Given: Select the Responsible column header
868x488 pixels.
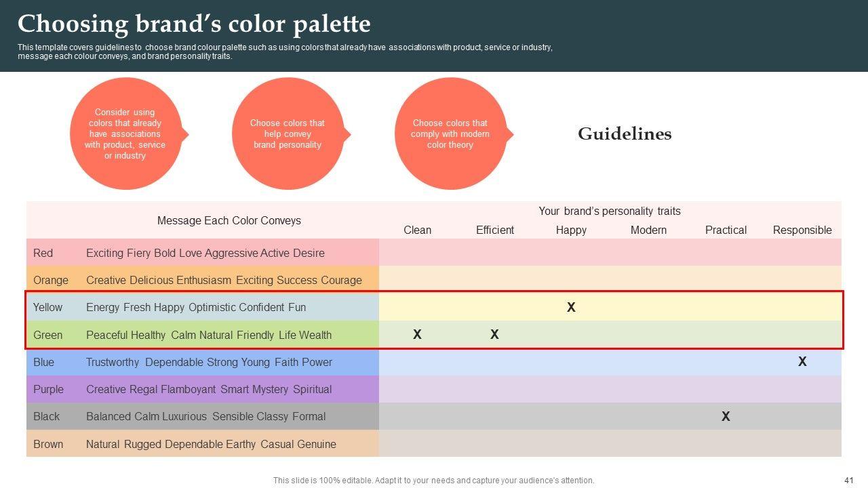Looking at the screenshot, I should [802, 230].
